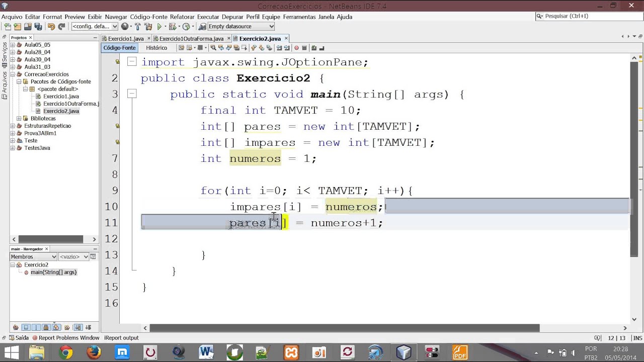This screenshot has width=644, height=362.
Task: Expand the EstruturasRepeticao project
Action: click(x=13, y=126)
